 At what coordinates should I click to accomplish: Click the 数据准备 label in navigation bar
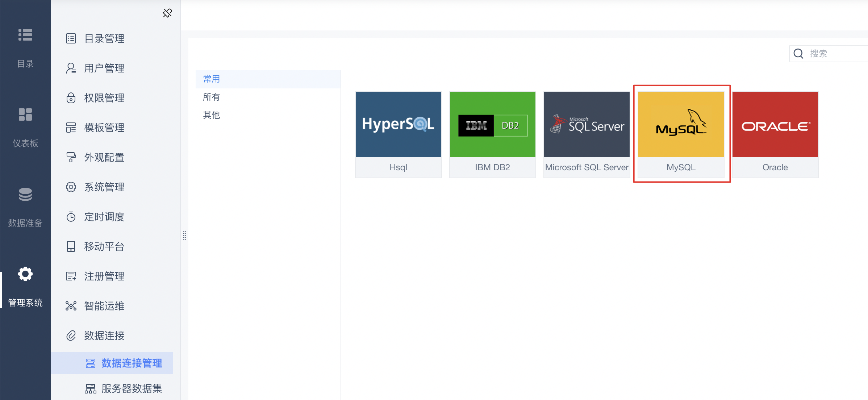click(25, 223)
